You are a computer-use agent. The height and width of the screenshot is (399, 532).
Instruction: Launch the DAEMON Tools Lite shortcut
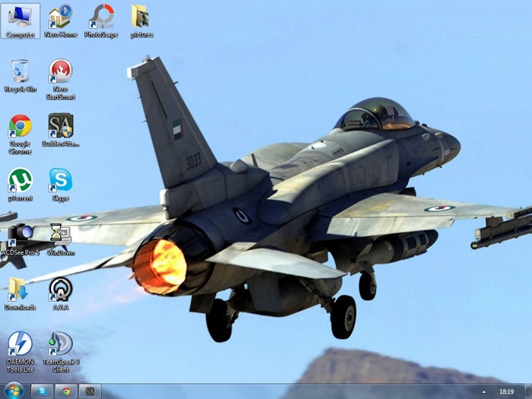pos(21,352)
